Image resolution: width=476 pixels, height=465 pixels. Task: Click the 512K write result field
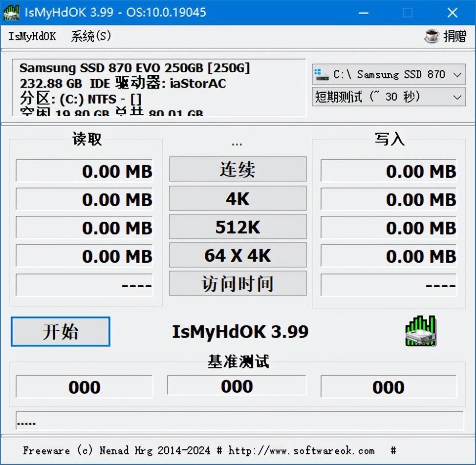(389, 228)
